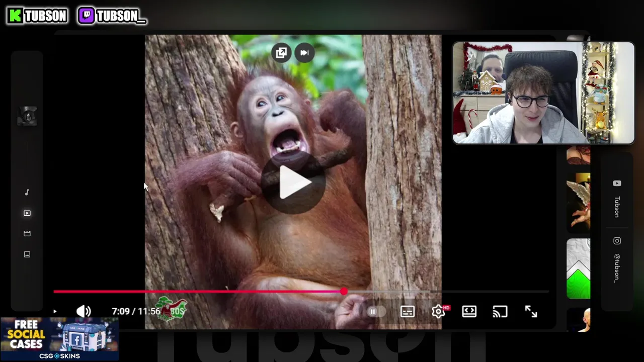Open the HD settings gear
Screen dimensions: 644x362
tap(439, 311)
